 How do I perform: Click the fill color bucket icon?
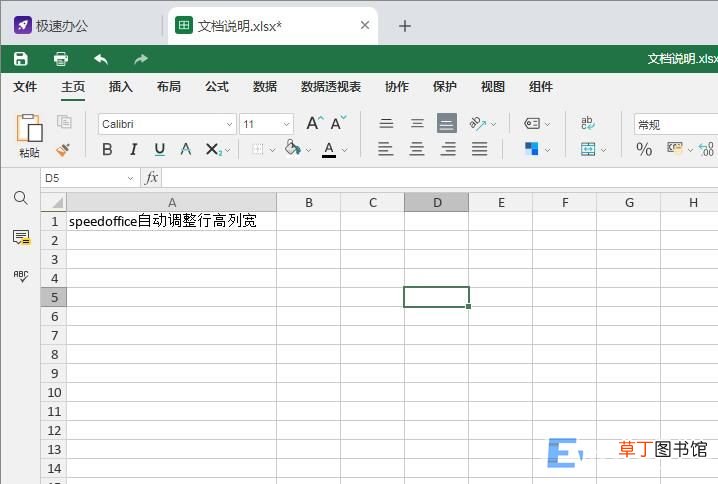pos(293,148)
